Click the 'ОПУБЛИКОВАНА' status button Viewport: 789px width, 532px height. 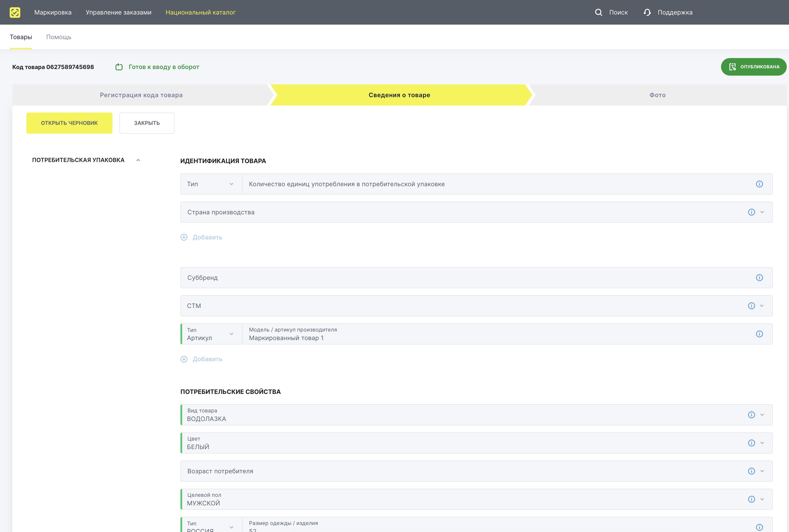point(754,67)
